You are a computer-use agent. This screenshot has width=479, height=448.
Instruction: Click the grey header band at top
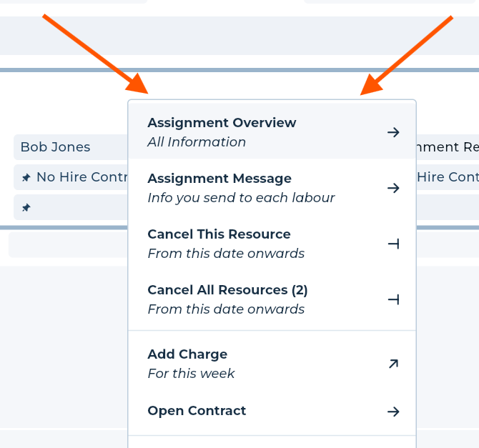239,36
